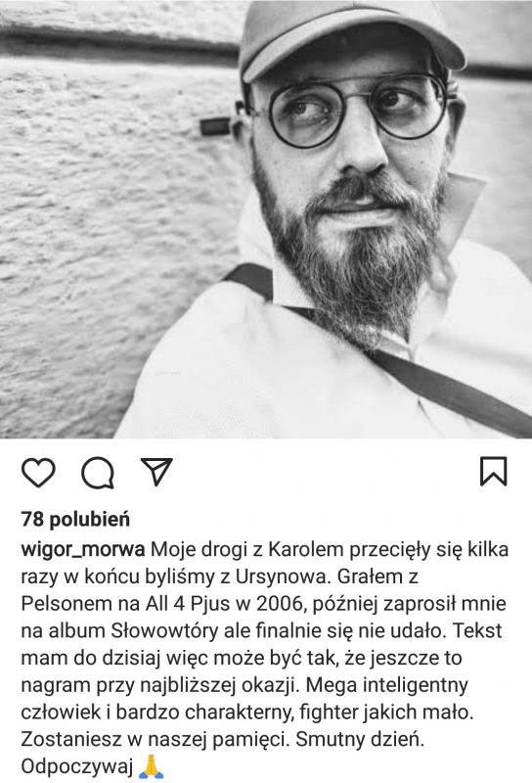Screen dimensions: 532x783
Task: Click the word Odpoczywaj at the caption's end
Action: 76,767
